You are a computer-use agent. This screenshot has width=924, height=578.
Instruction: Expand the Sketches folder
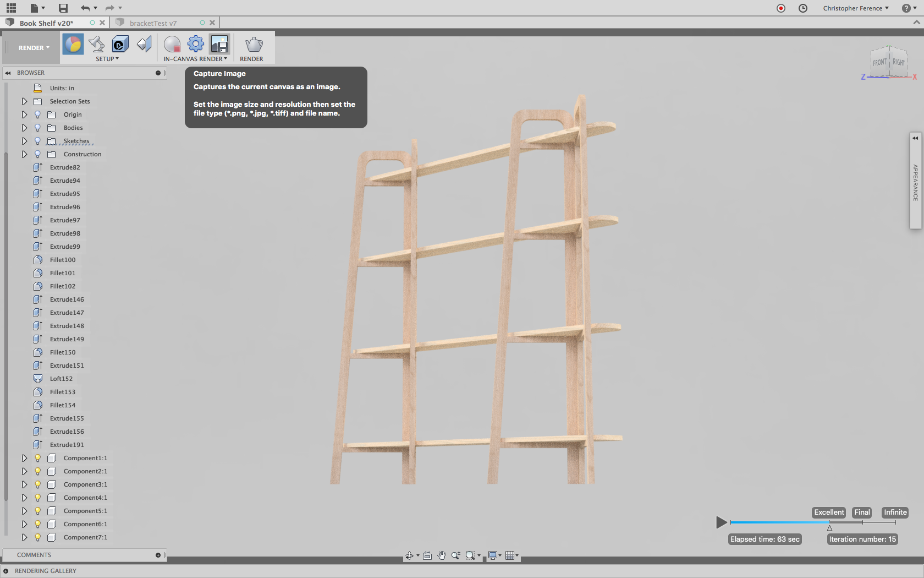click(24, 141)
